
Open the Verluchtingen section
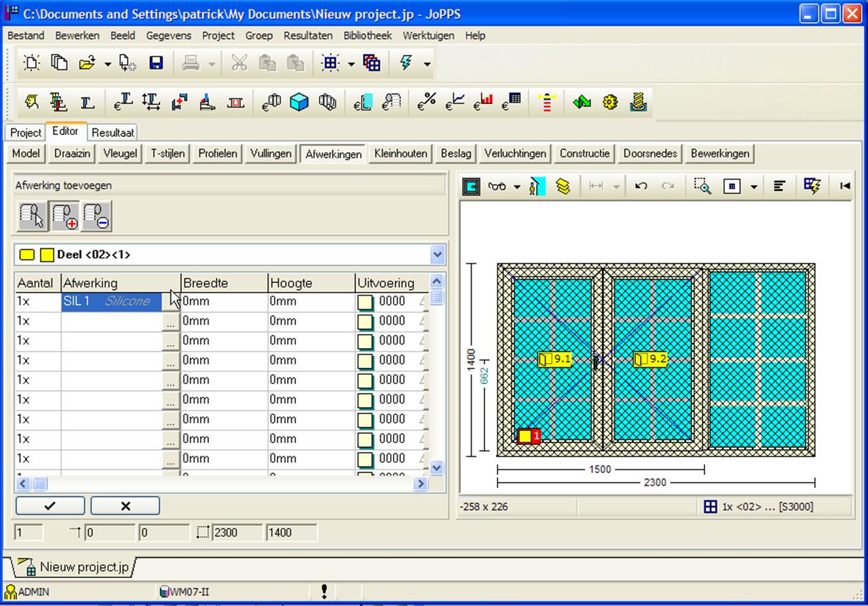click(x=515, y=153)
